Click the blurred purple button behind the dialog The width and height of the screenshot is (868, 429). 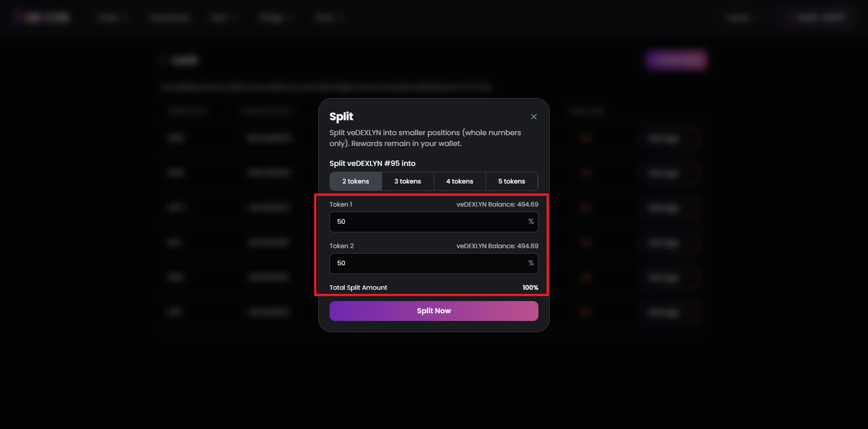pos(676,60)
